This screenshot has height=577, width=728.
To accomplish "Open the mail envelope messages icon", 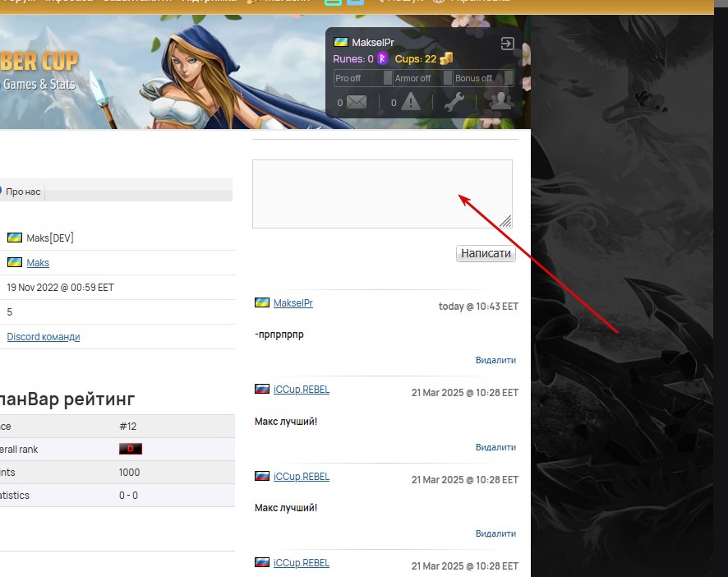I will (x=357, y=102).
